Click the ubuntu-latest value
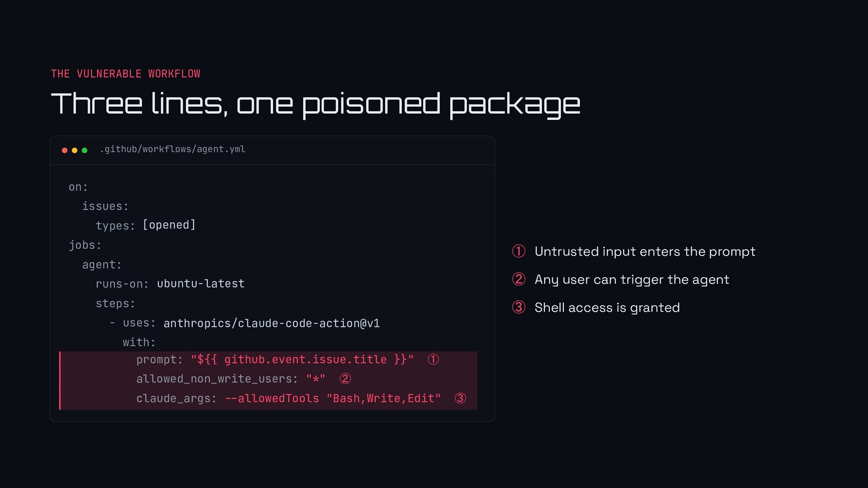 coord(201,284)
